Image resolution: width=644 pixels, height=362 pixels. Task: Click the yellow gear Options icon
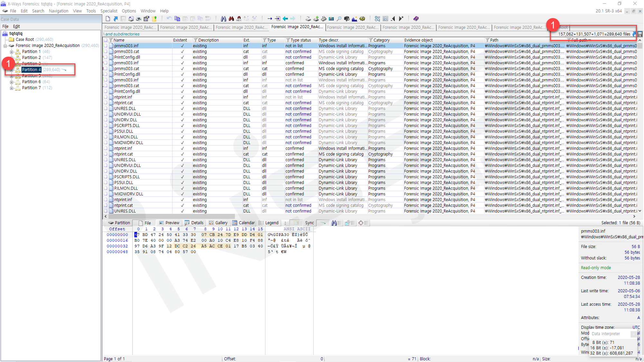(x=362, y=19)
